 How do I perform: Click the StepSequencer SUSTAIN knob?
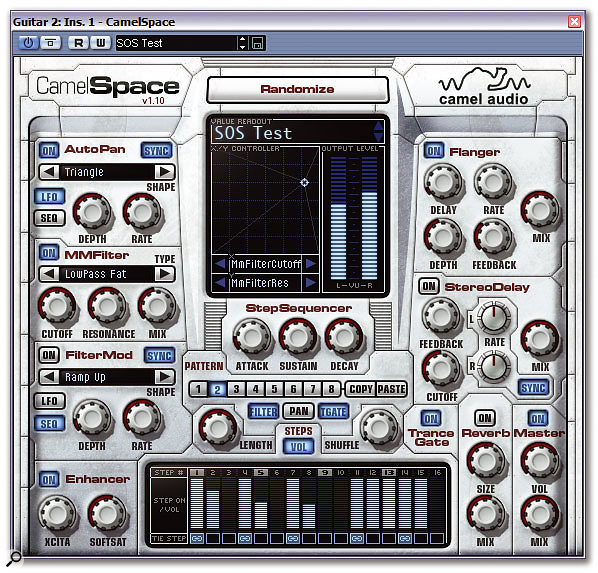[298, 337]
